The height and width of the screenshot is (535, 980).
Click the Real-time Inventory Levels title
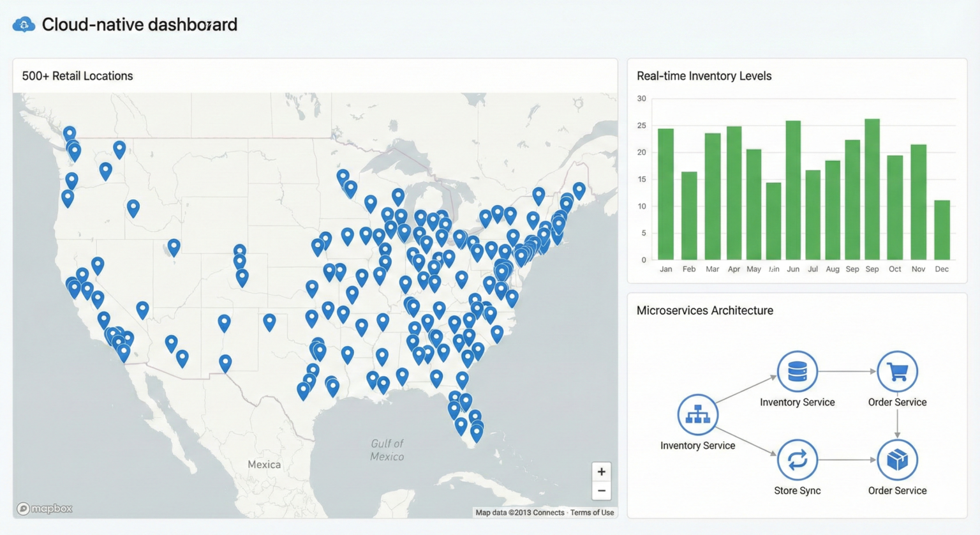click(704, 76)
